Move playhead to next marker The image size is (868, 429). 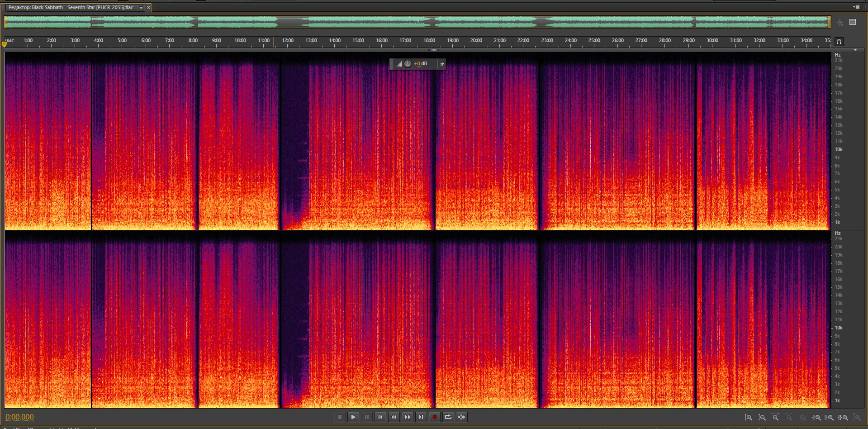(421, 417)
